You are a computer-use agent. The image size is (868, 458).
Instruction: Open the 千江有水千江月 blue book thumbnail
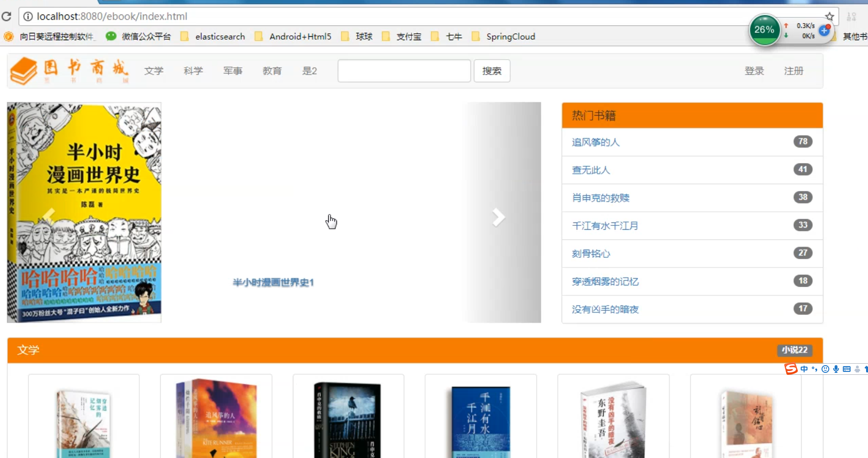tap(481, 422)
